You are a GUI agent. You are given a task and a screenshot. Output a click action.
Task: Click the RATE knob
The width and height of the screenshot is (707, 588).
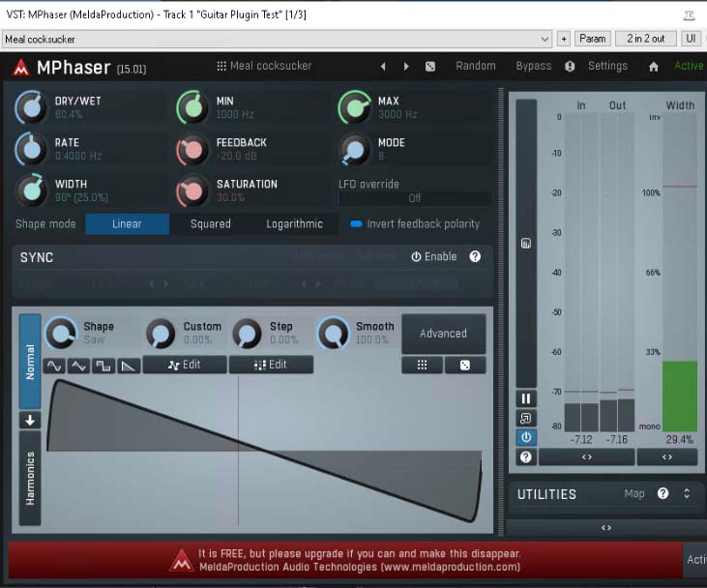31,149
